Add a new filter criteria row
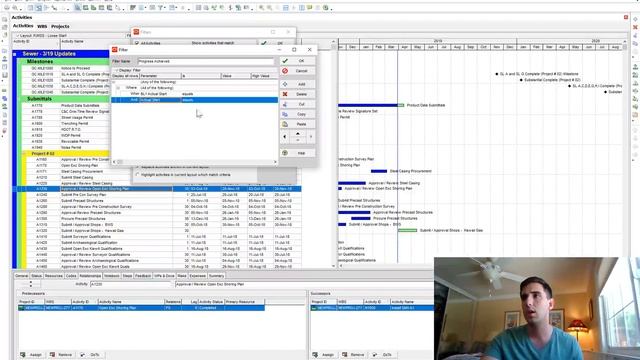Viewport: 640px width, 360px height. coord(297,84)
